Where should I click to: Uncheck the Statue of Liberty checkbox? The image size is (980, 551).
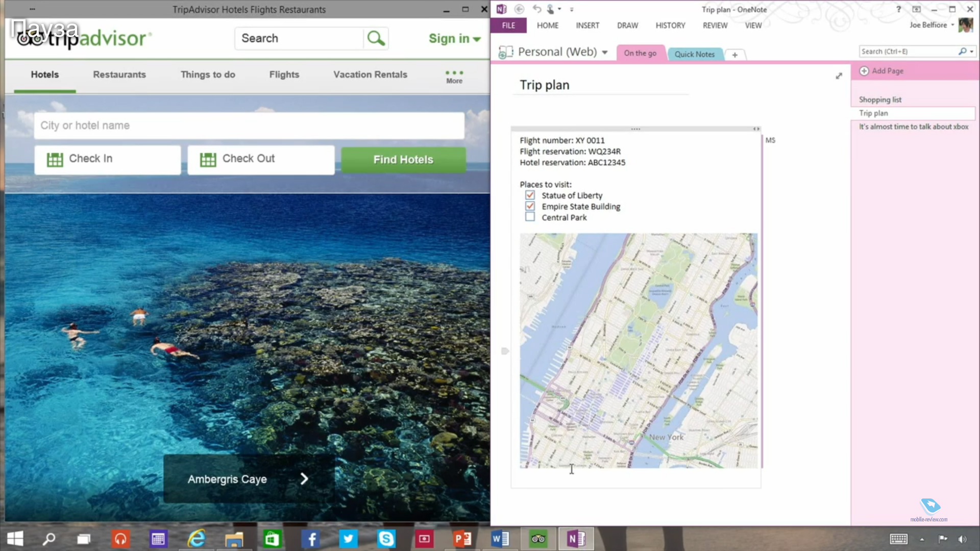coord(530,195)
